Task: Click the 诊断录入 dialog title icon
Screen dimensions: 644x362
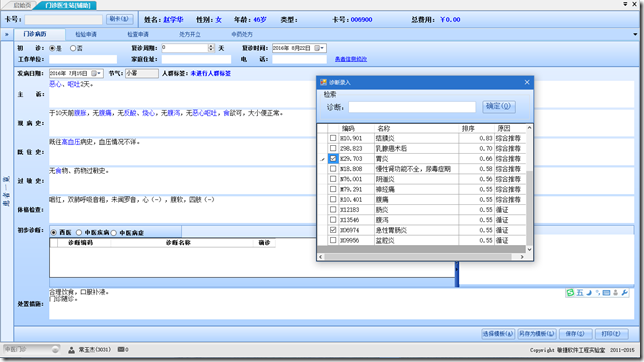Action: [x=324, y=82]
